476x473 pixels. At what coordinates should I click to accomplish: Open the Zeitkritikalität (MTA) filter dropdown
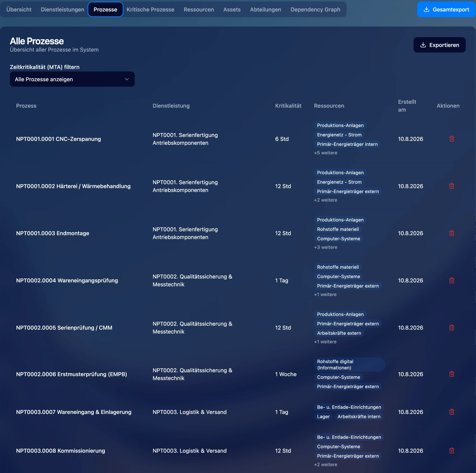click(x=72, y=79)
